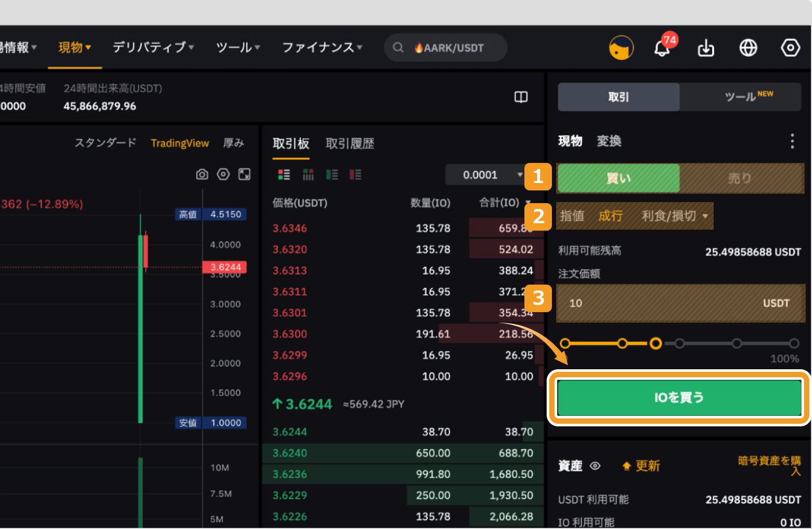Click the 注文価額 order amount input field
The width and height of the screenshot is (812, 529).
(681, 303)
